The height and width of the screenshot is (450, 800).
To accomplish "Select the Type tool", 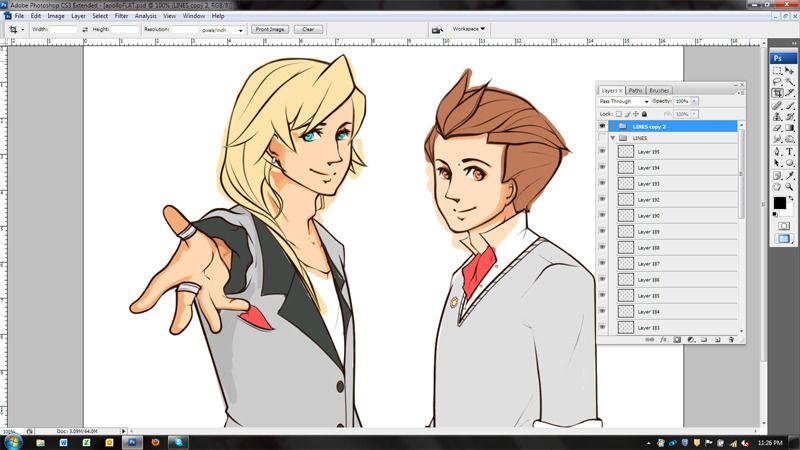I will click(x=790, y=152).
